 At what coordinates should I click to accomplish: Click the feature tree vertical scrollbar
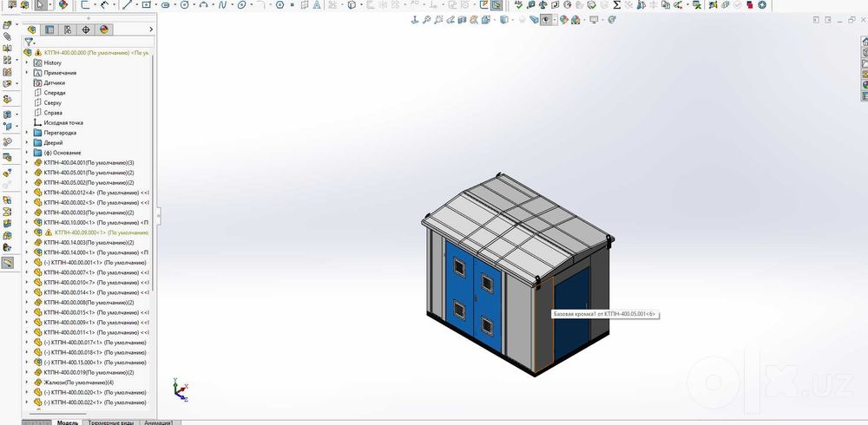[154, 174]
